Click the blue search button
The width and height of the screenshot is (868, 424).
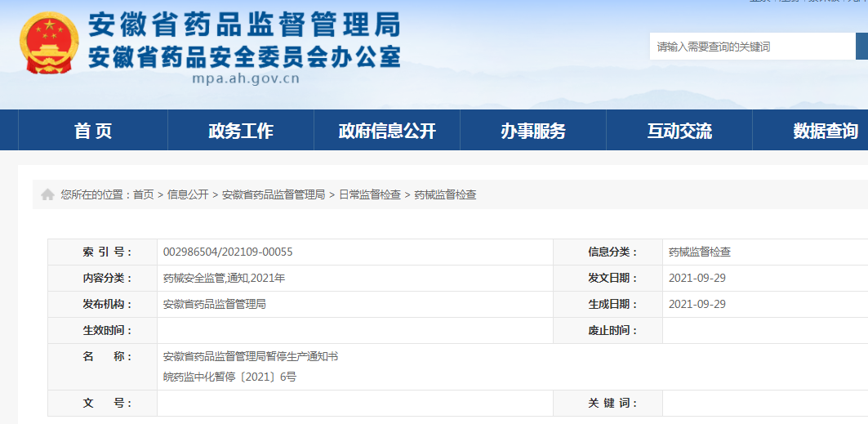[862, 47]
